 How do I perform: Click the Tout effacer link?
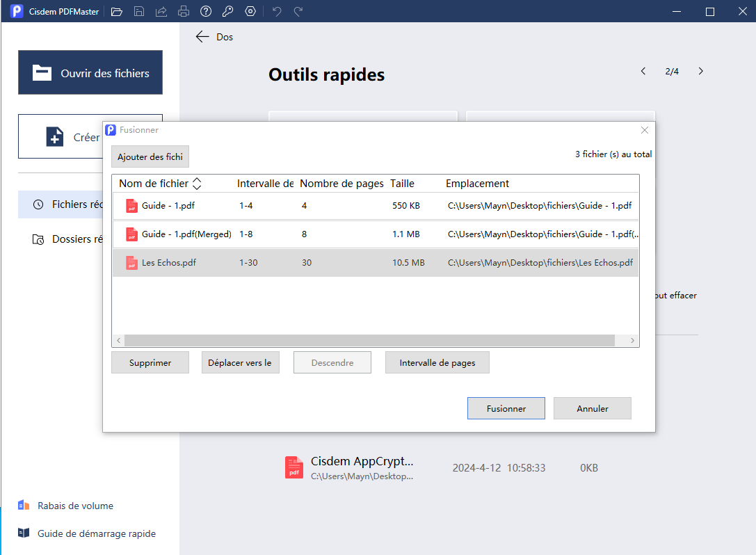(x=676, y=295)
